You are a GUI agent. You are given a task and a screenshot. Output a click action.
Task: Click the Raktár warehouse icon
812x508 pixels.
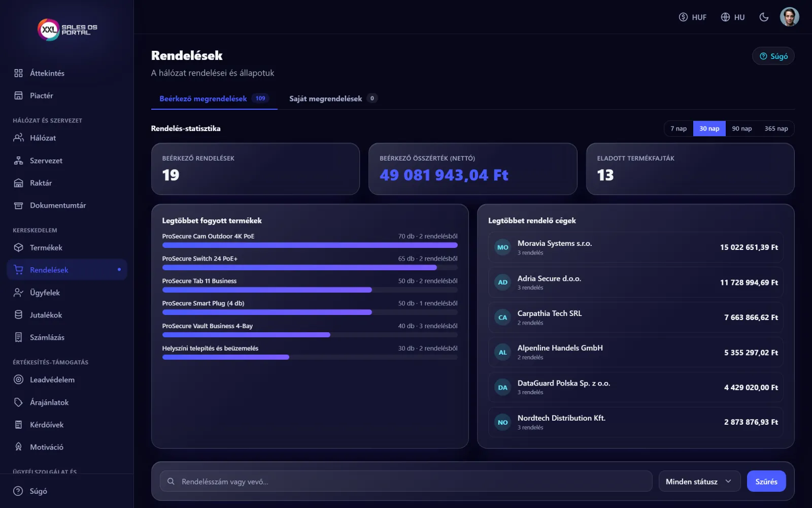pos(18,183)
